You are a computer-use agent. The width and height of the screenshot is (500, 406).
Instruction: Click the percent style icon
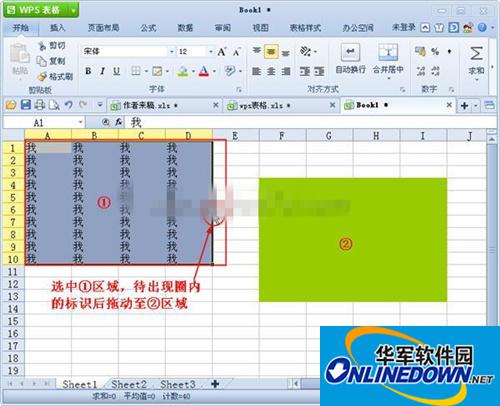point(435,51)
